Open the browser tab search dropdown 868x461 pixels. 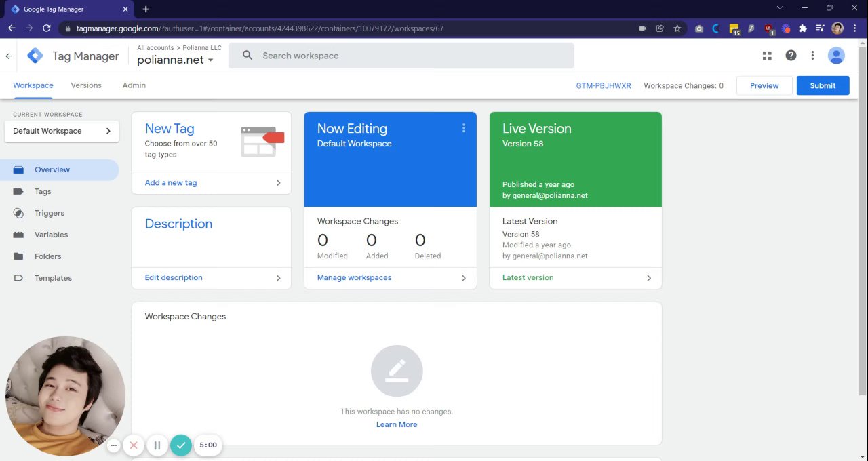coord(780,8)
